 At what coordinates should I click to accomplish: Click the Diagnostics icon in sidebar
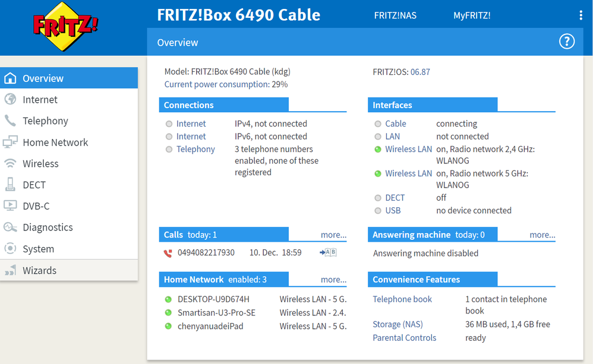coord(10,227)
